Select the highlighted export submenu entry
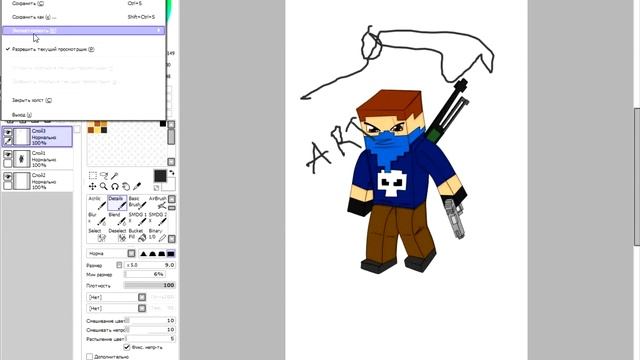 click(x=84, y=31)
